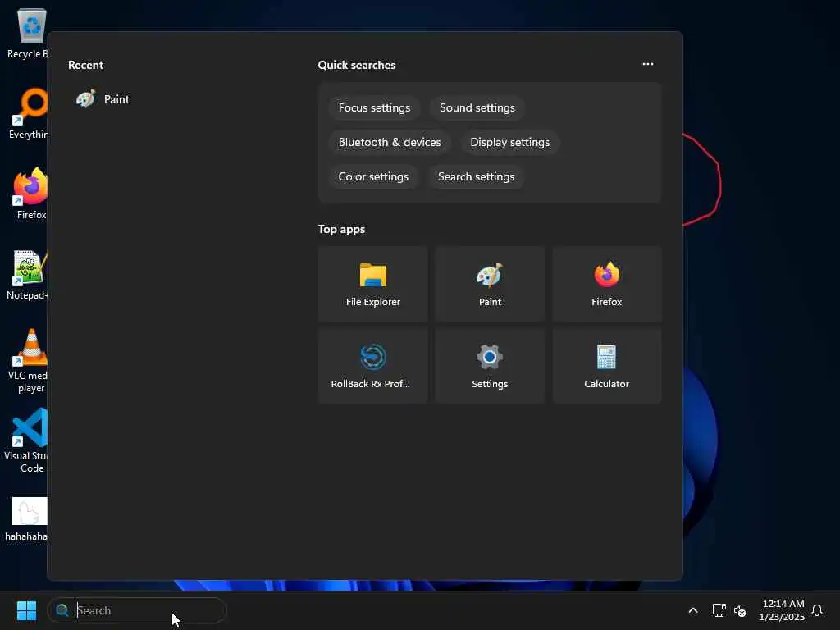Open Calculator from Top apps
The image size is (840, 630).
click(606, 366)
